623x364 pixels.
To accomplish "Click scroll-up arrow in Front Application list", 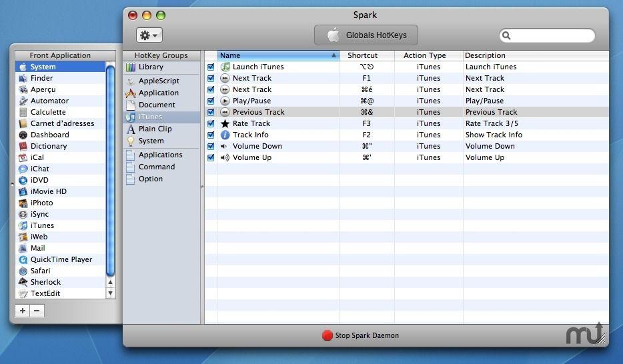I will click(111, 282).
